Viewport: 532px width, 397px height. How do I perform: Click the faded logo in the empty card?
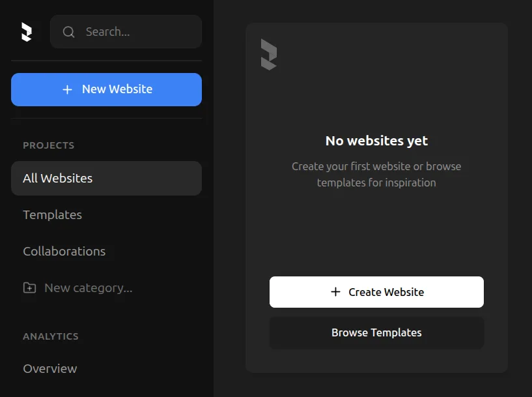click(x=269, y=54)
